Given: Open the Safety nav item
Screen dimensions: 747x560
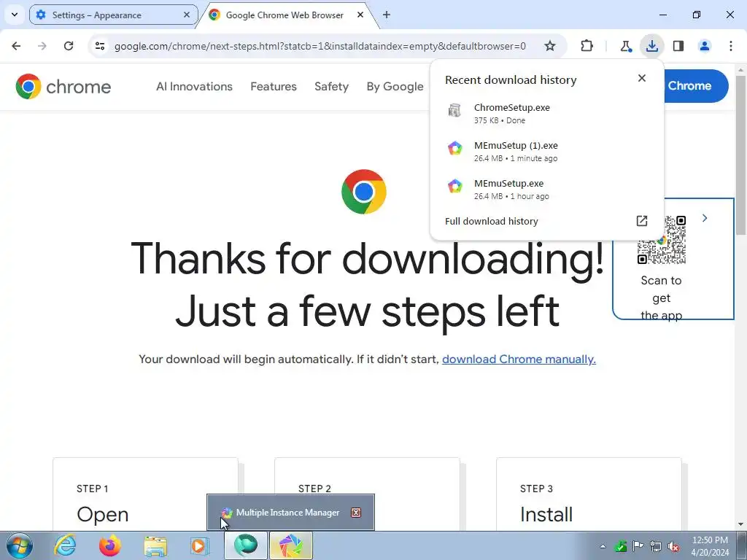Looking at the screenshot, I should point(332,86).
